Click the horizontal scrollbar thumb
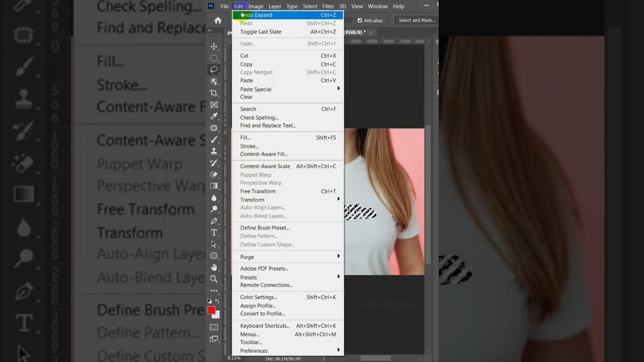Viewport: 644px width, 362px height. [x=375, y=358]
